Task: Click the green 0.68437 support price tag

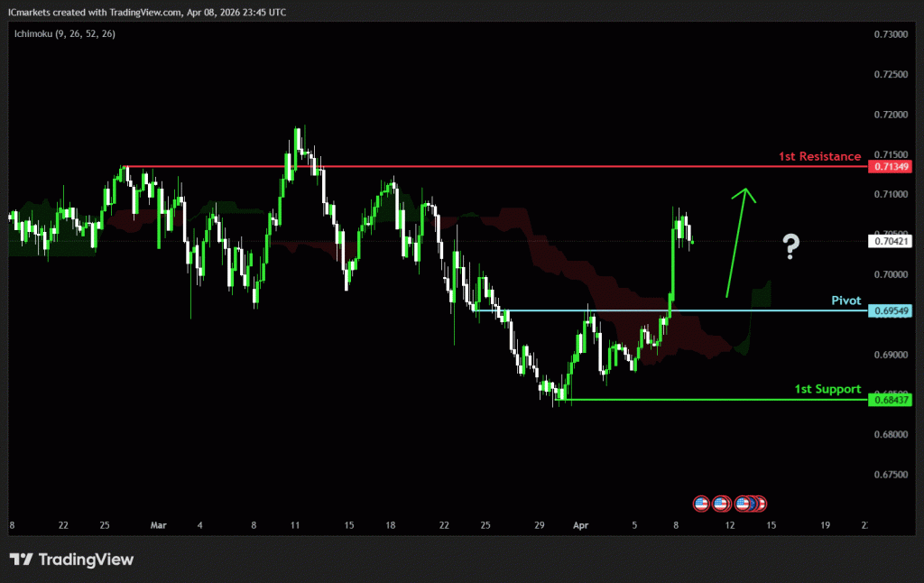Action: 890,400
